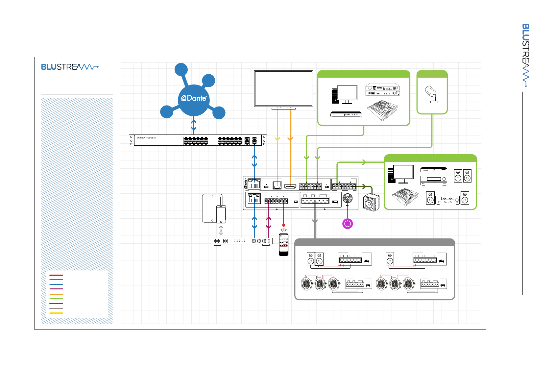Toggle the switch beside the single-speaker terminal block
The width and height of the screenshot is (554, 392).
pos(442,261)
